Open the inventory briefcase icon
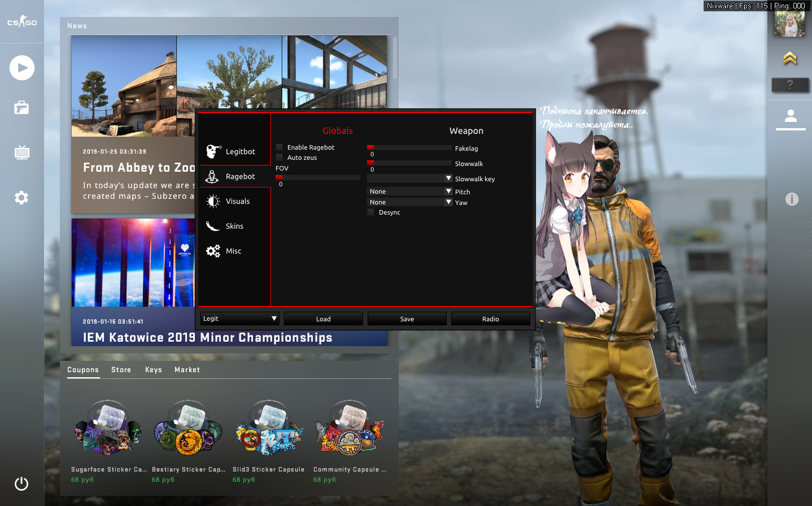The image size is (812, 506). tap(21, 107)
